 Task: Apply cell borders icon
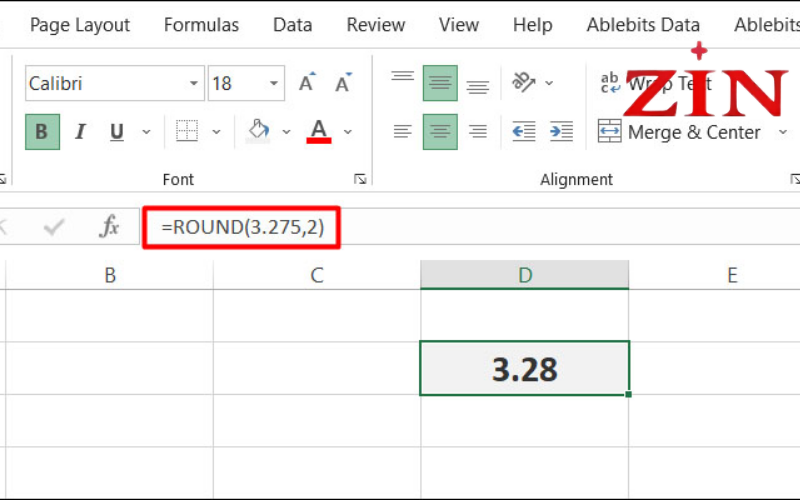pos(187,131)
